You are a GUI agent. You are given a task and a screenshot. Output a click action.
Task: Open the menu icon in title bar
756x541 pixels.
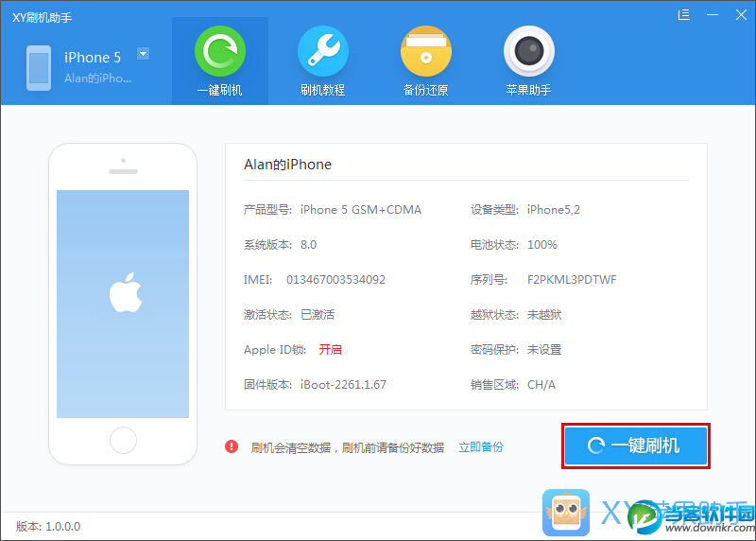683,15
